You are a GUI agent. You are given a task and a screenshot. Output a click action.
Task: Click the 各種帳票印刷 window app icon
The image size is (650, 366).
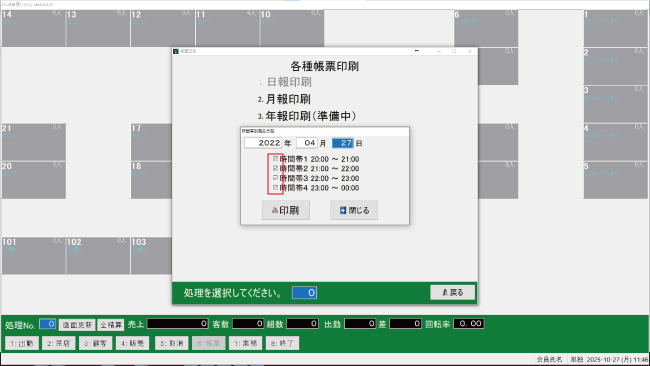176,51
